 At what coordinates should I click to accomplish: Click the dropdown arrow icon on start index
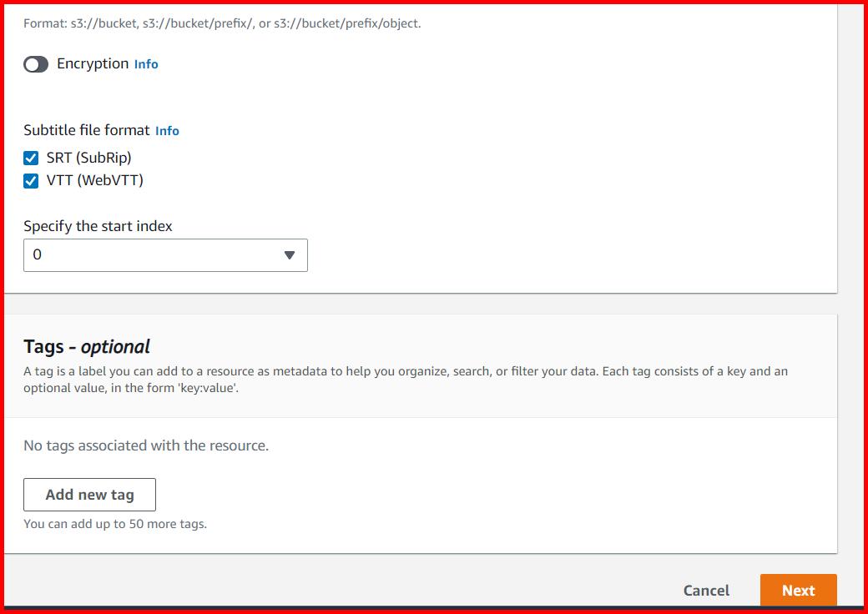290,255
